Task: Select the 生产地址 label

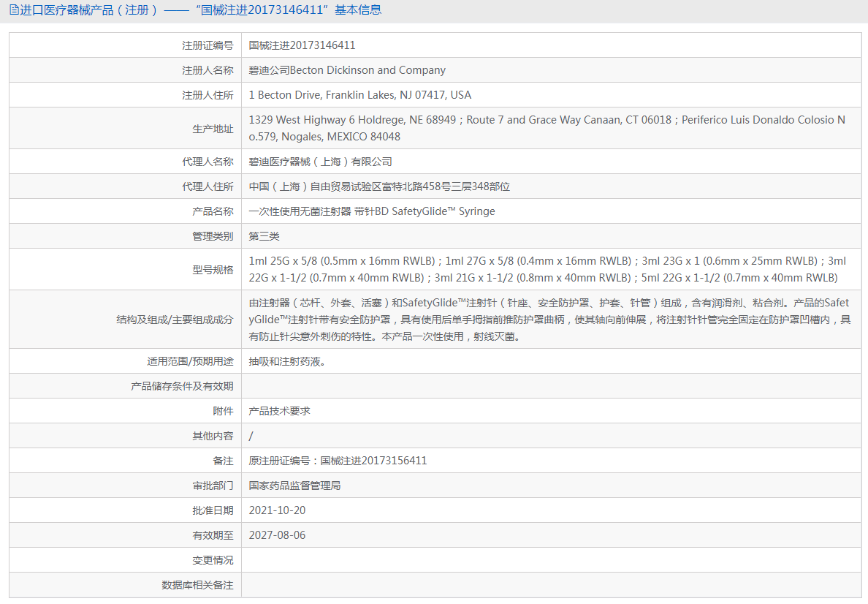Action: [213, 129]
